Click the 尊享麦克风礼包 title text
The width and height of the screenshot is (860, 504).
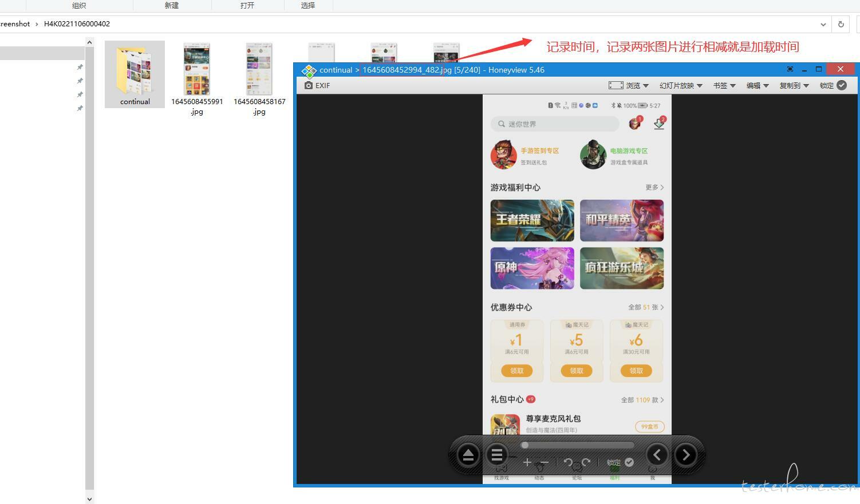pyautogui.click(x=554, y=419)
